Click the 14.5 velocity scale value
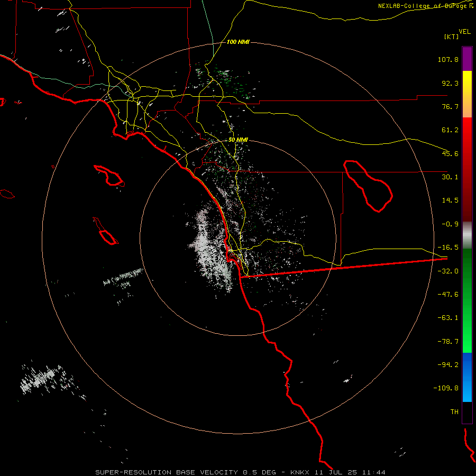Screen dimensions: 476x476 coord(450,200)
